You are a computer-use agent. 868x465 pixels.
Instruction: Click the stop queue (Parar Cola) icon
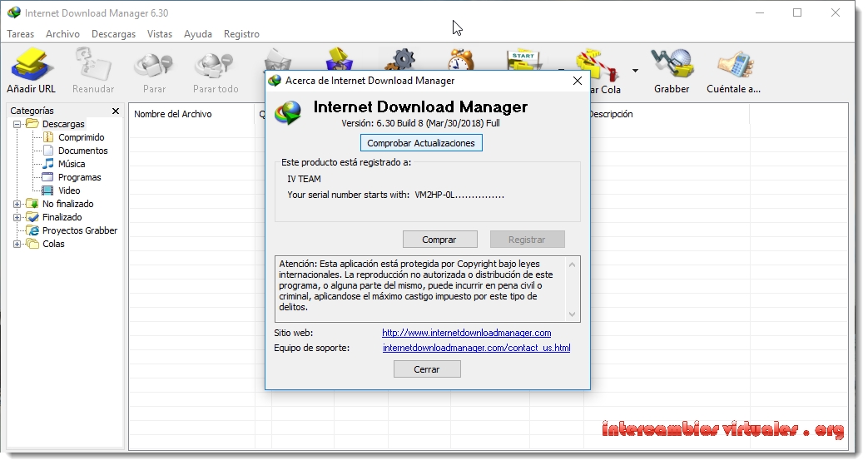pos(597,66)
